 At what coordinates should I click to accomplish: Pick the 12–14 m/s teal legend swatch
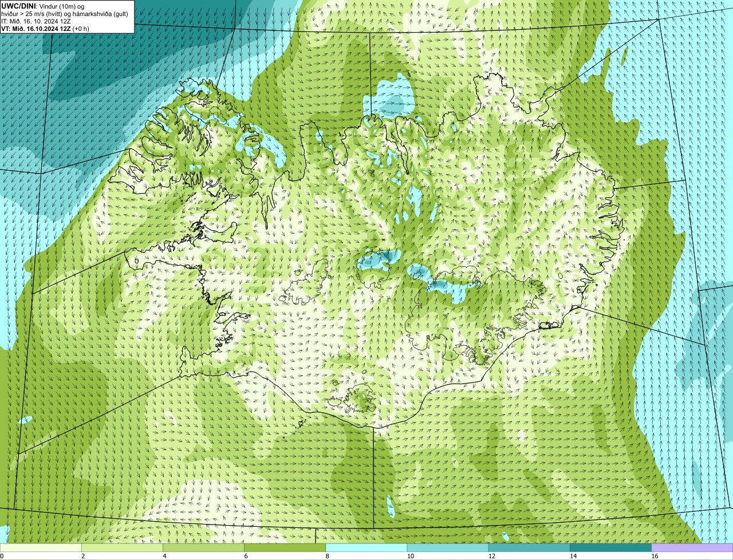(529, 548)
